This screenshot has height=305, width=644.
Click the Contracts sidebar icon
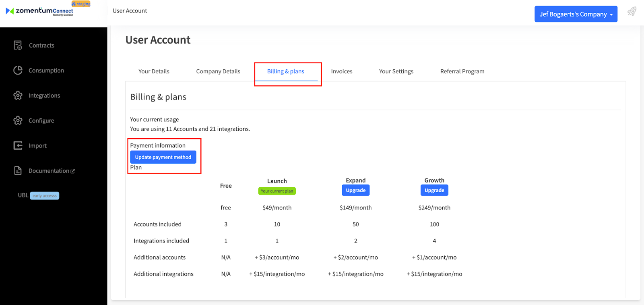[x=18, y=45]
